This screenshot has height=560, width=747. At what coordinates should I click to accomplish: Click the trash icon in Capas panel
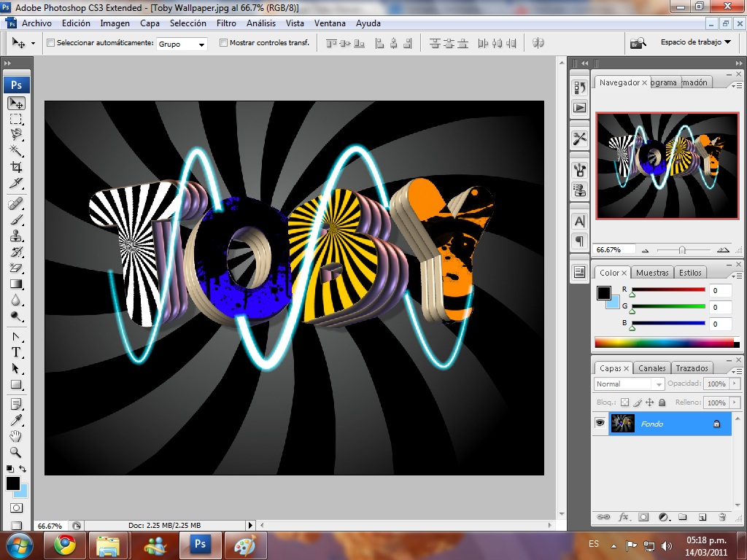click(x=721, y=517)
